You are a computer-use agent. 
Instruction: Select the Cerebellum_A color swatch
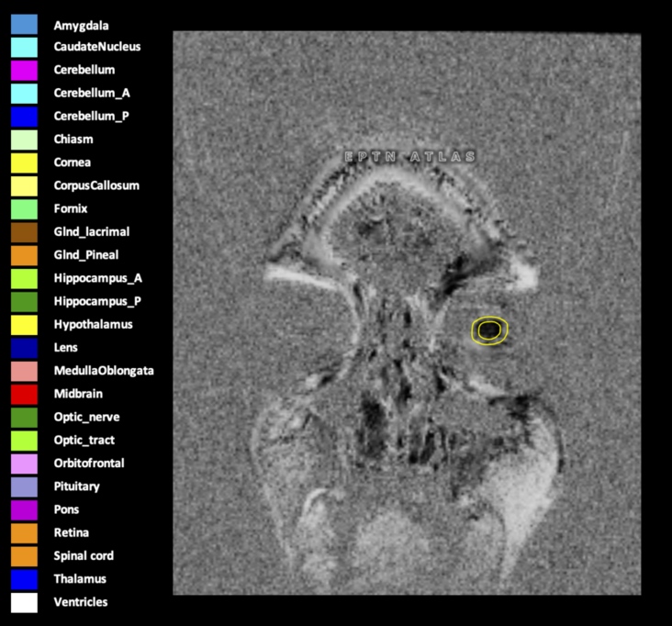click(x=24, y=94)
